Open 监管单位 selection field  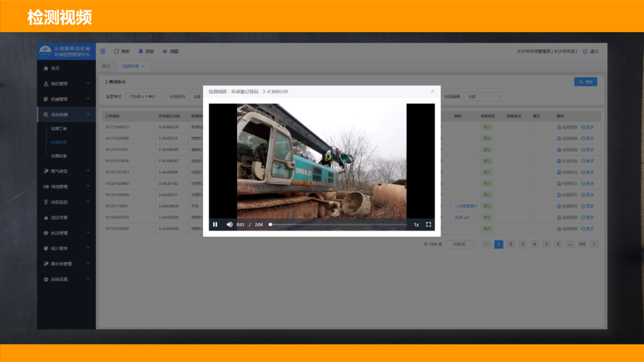(146, 97)
